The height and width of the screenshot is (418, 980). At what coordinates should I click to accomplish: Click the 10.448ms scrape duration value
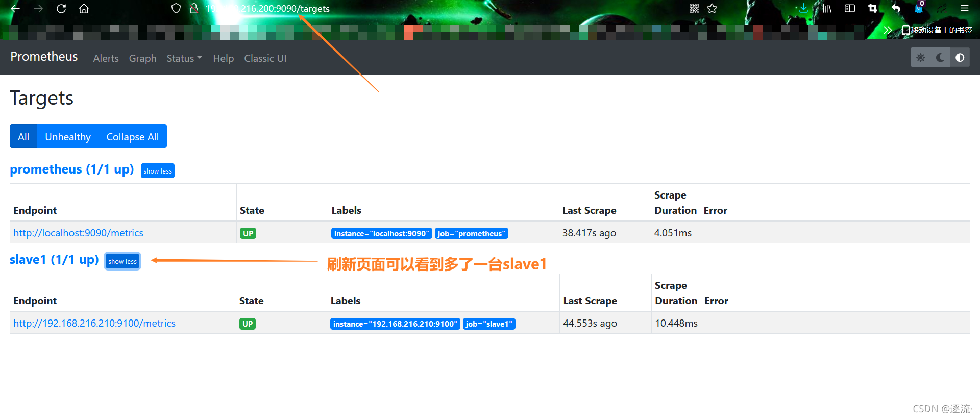click(x=676, y=323)
